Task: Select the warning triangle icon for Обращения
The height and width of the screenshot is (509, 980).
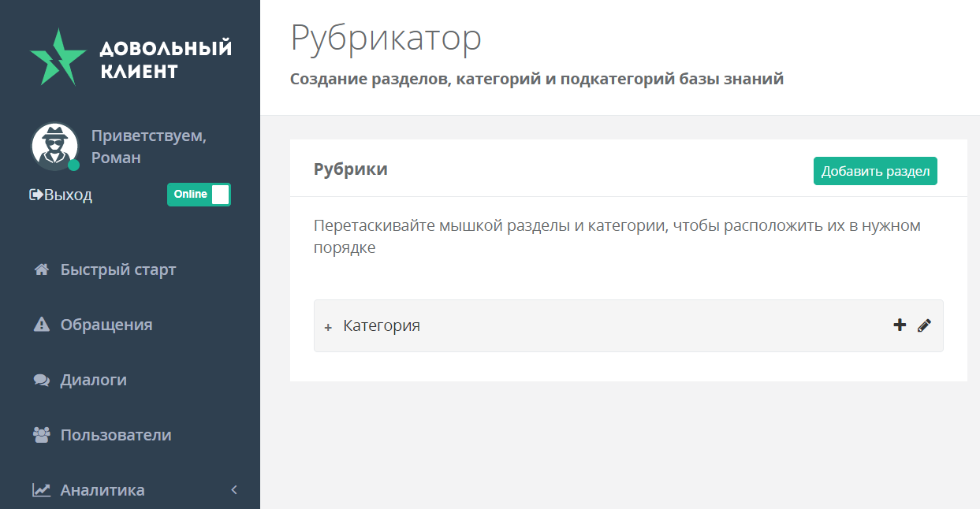Action: (42, 325)
